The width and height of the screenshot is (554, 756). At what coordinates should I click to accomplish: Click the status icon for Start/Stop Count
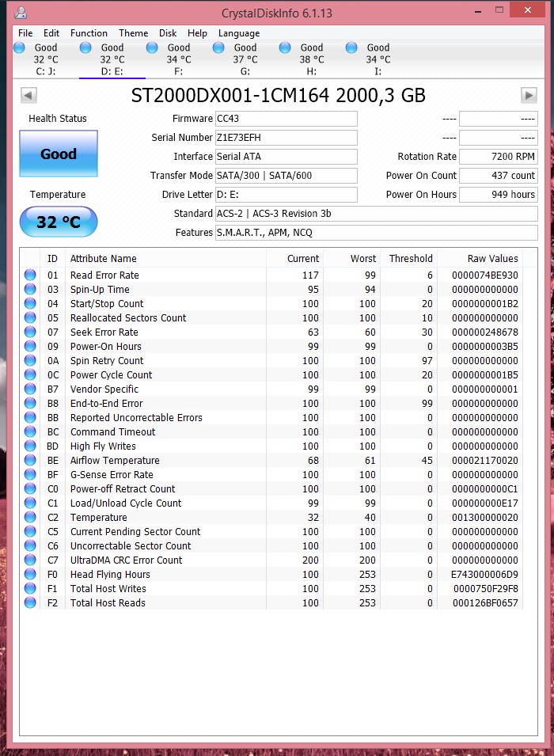(x=30, y=303)
